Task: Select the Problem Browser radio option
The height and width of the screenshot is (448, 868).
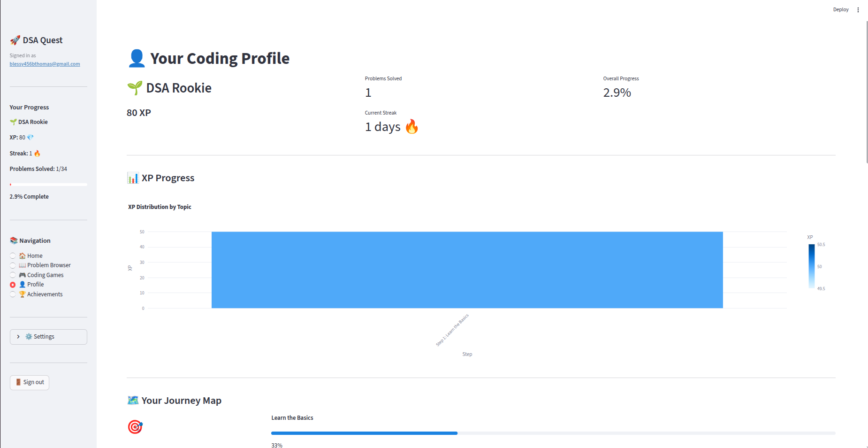Action: [x=13, y=265]
